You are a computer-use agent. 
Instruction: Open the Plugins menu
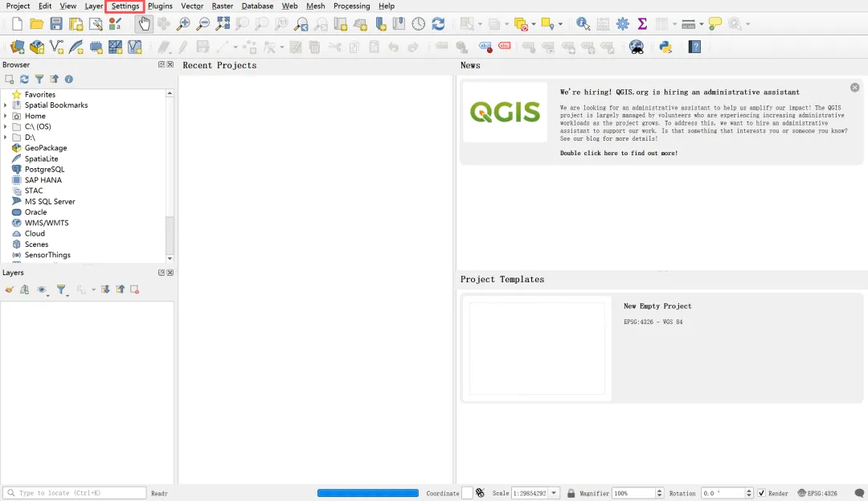(160, 6)
